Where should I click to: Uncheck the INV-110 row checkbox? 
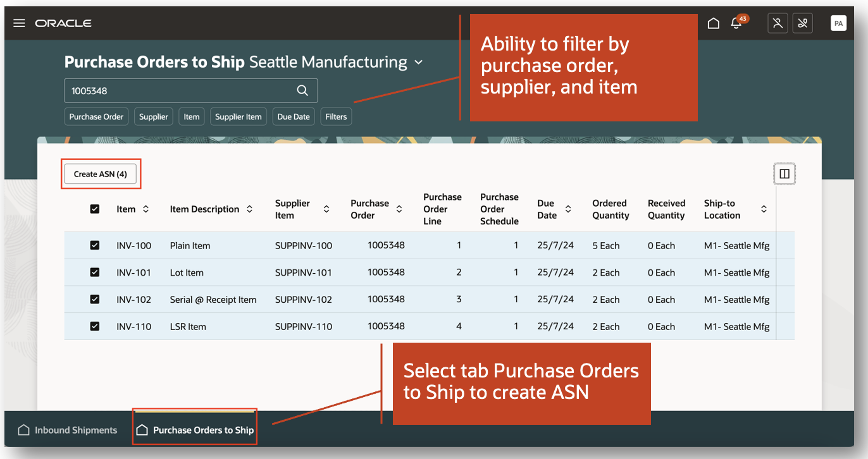click(x=95, y=327)
